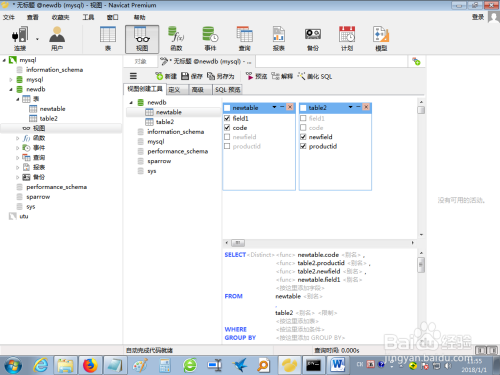Click the User icon in toolbar

click(x=57, y=39)
